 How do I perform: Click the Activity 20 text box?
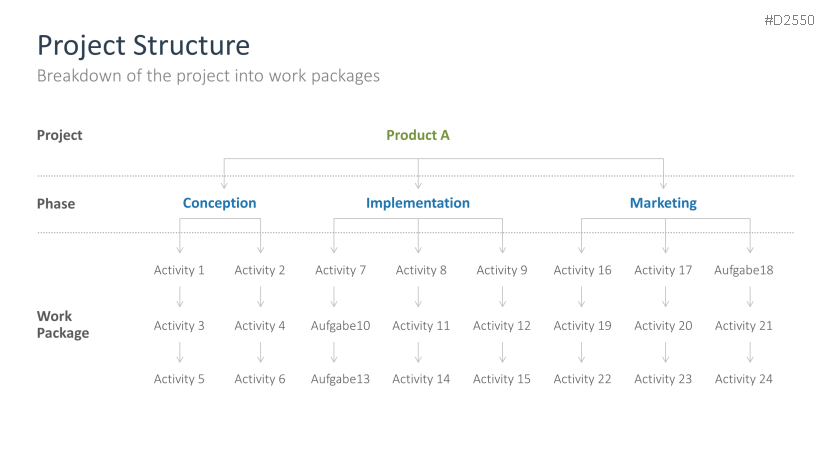click(663, 325)
